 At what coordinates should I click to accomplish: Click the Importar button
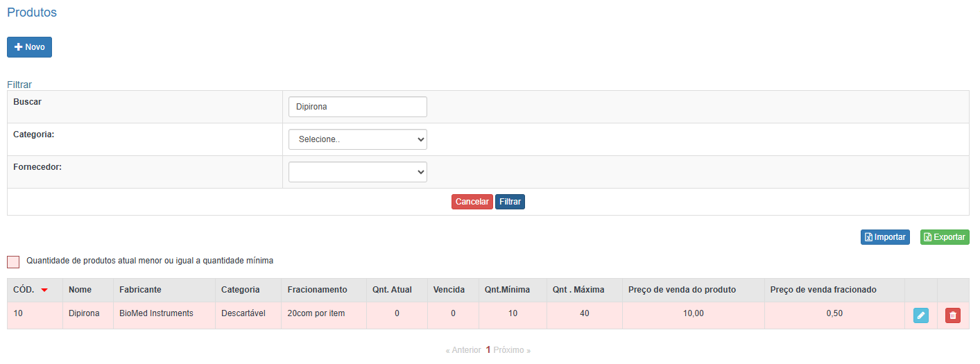[x=885, y=237]
